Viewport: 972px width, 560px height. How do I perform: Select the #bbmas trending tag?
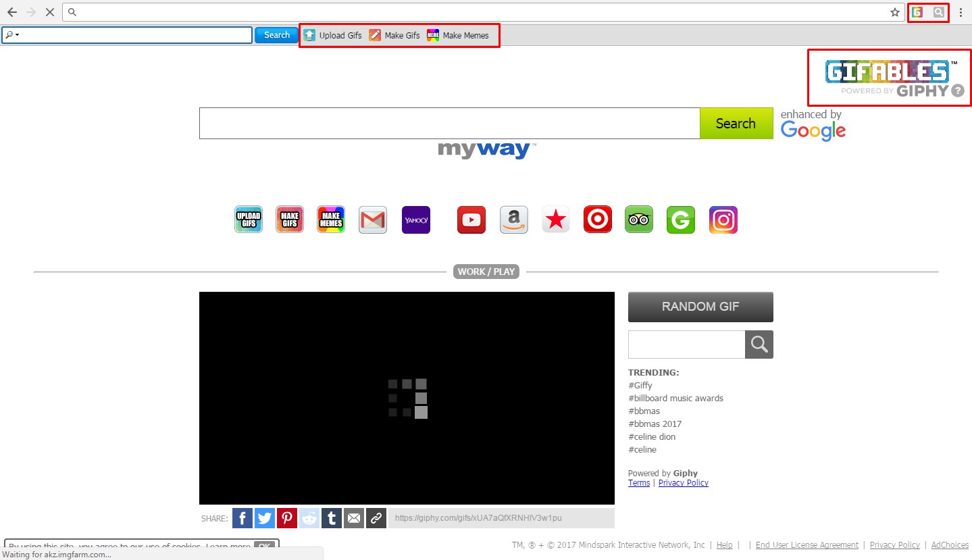coord(644,411)
